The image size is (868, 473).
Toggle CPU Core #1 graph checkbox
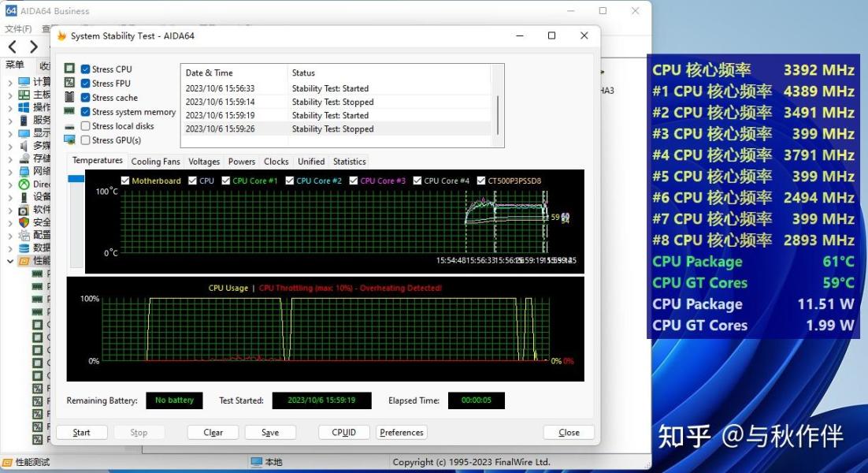tap(226, 181)
